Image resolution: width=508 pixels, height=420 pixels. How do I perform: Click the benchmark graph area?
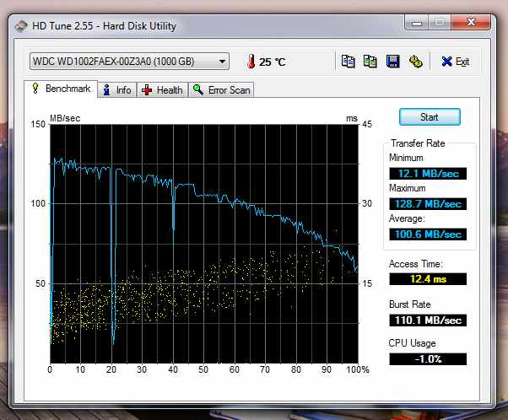point(204,244)
